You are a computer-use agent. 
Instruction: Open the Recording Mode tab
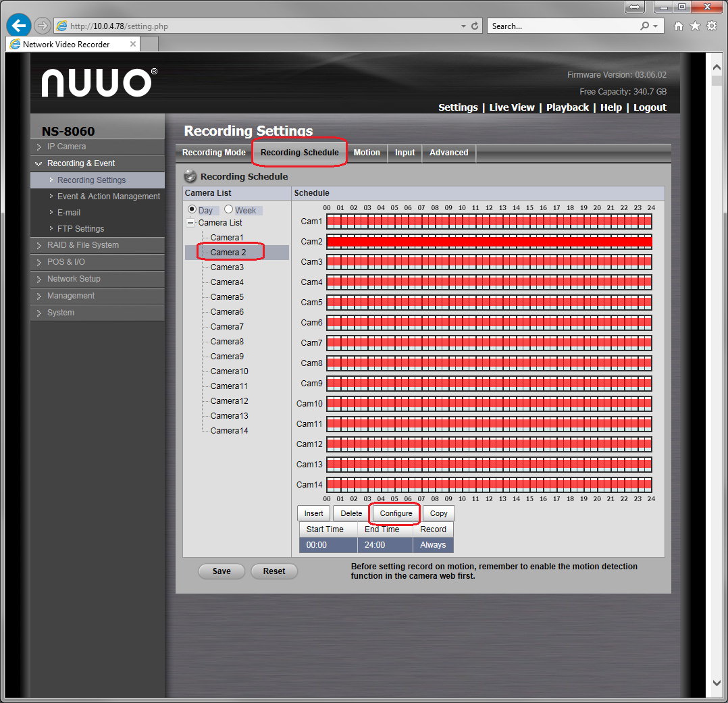click(x=214, y=153)
